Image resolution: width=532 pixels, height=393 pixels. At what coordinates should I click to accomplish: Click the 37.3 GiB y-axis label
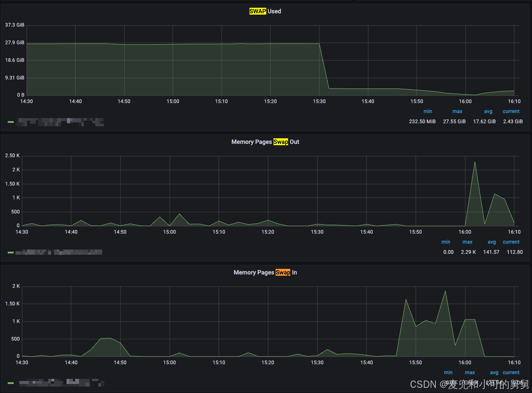click(x=15, y=25)
